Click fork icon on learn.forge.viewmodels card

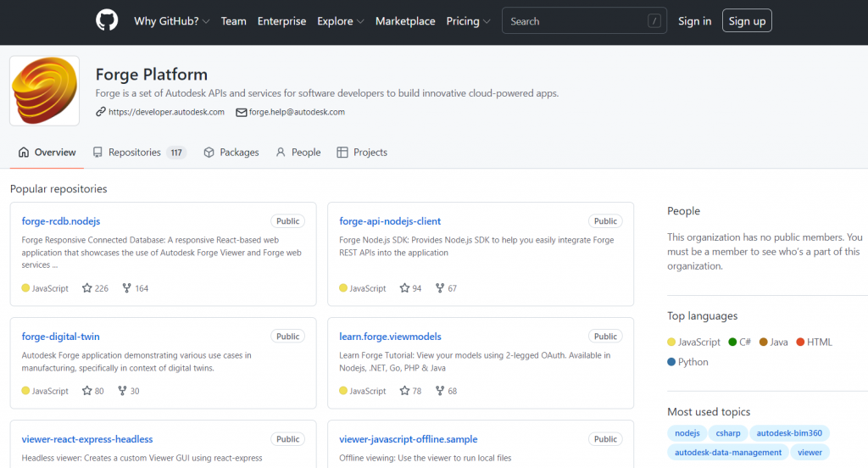pyautogui.click(x=440, y=391)
